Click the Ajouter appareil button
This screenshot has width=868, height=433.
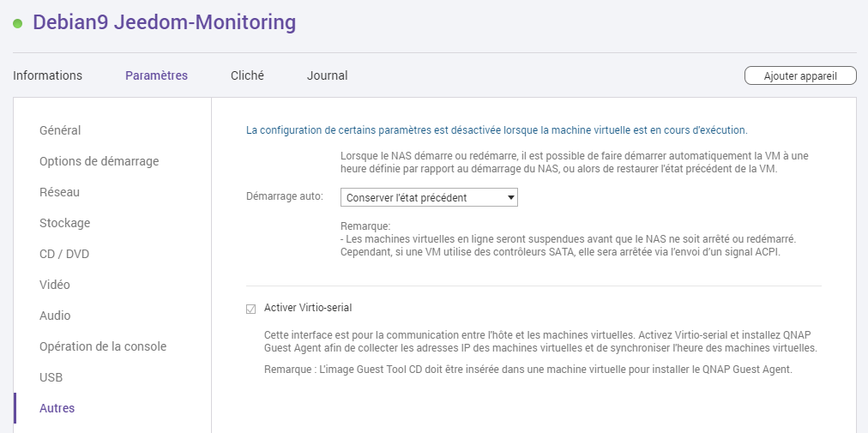(800, 75)
